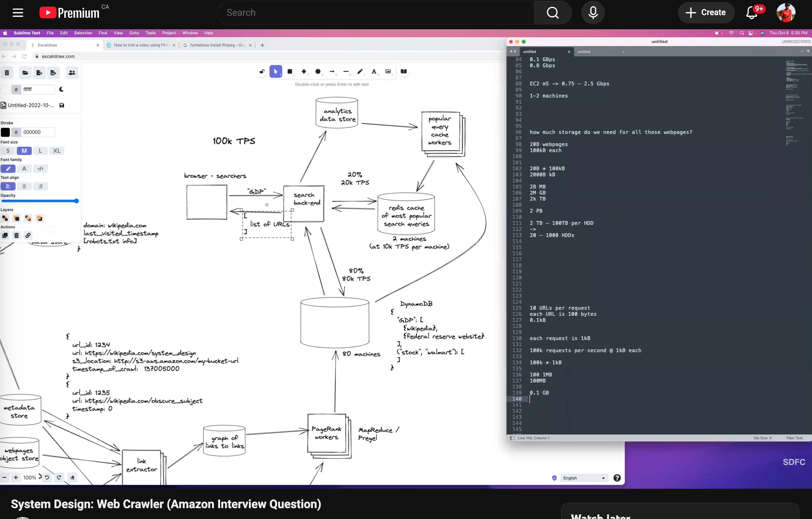Enable the canvas lock toggle
Viewport: 812px width, 519px height.
(262, 72)
